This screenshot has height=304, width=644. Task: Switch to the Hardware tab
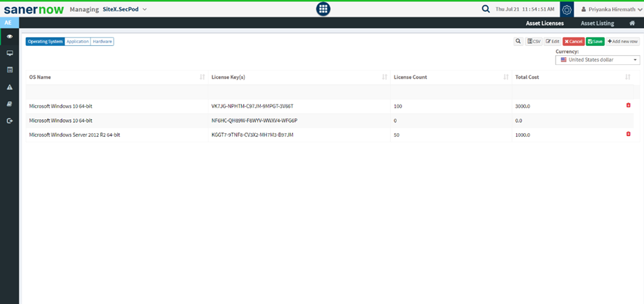point(102,42)
